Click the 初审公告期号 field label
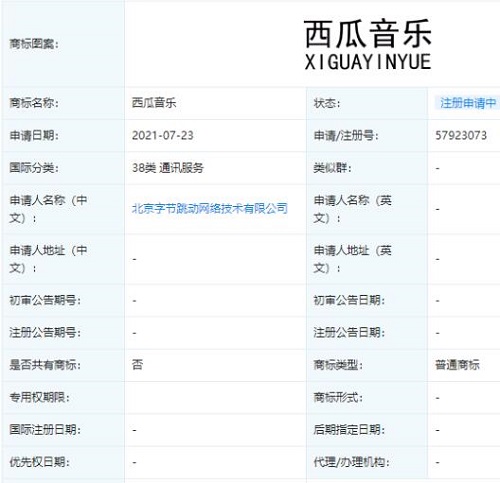This screenshot has width=500, height=483. point(45,300)
